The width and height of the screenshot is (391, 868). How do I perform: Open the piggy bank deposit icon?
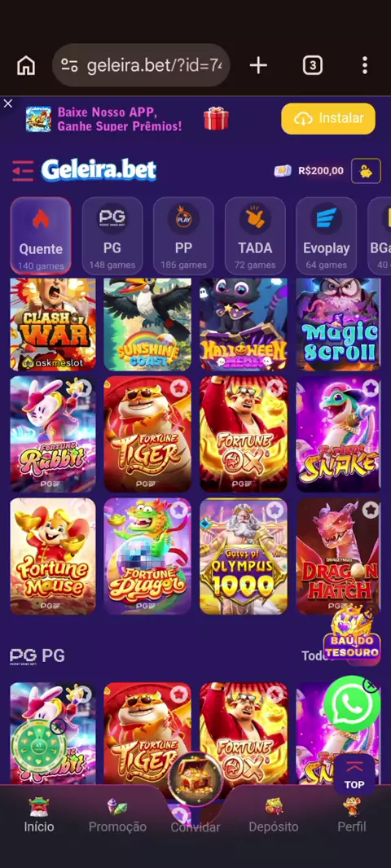pyautogui.click(x=366, y=171)
